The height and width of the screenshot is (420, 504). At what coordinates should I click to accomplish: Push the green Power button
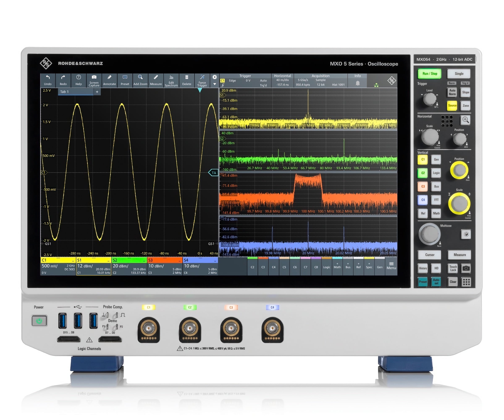[39, 321]
